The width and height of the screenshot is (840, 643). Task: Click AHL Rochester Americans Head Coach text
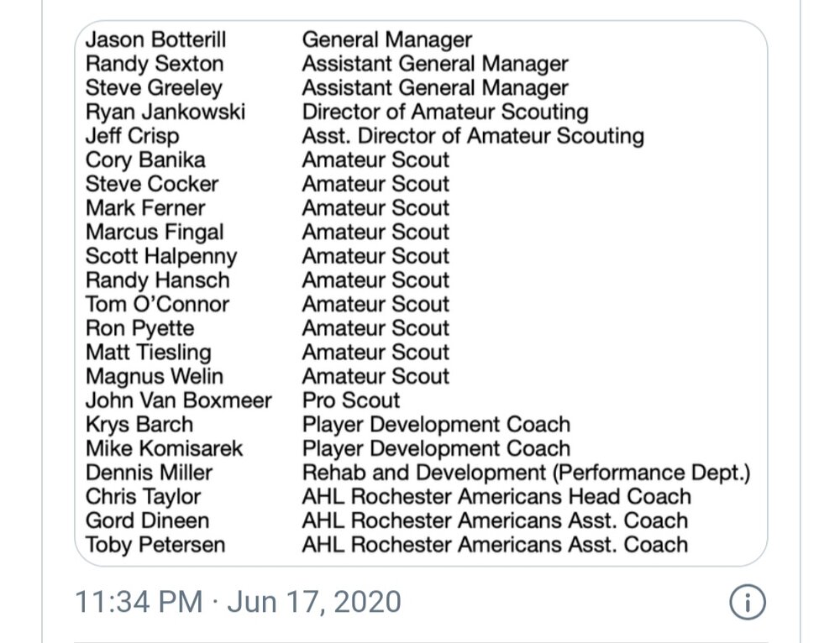click(496, 496)
